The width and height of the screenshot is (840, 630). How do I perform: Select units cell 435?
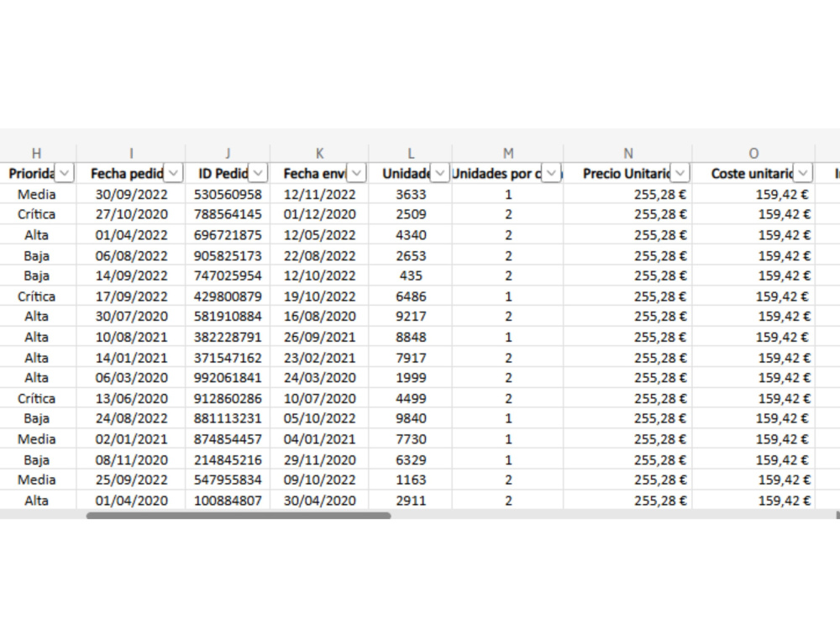tap(411, 276)
